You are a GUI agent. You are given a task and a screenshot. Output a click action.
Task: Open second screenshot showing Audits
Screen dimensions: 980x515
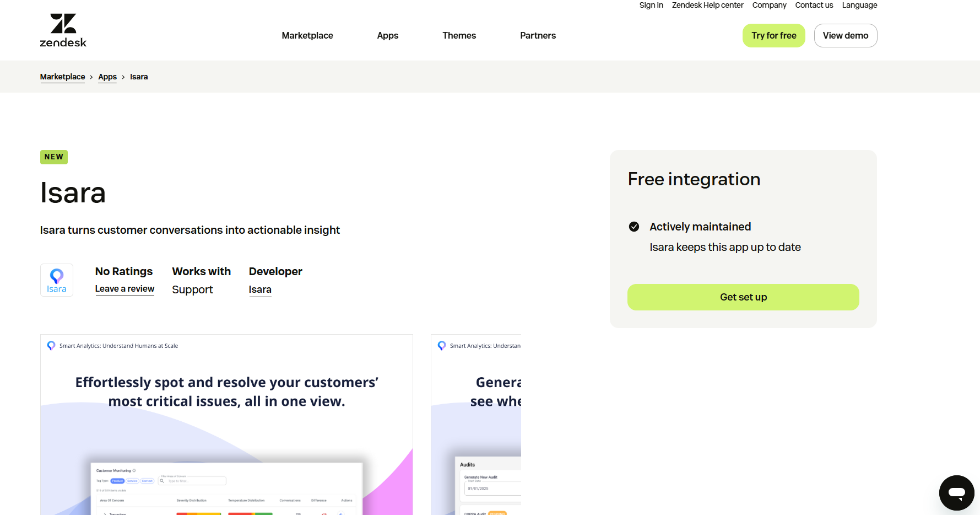[476, 425]
